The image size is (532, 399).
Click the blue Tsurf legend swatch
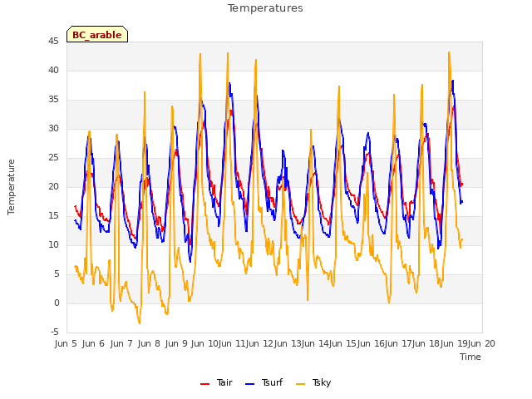(249, 384)
